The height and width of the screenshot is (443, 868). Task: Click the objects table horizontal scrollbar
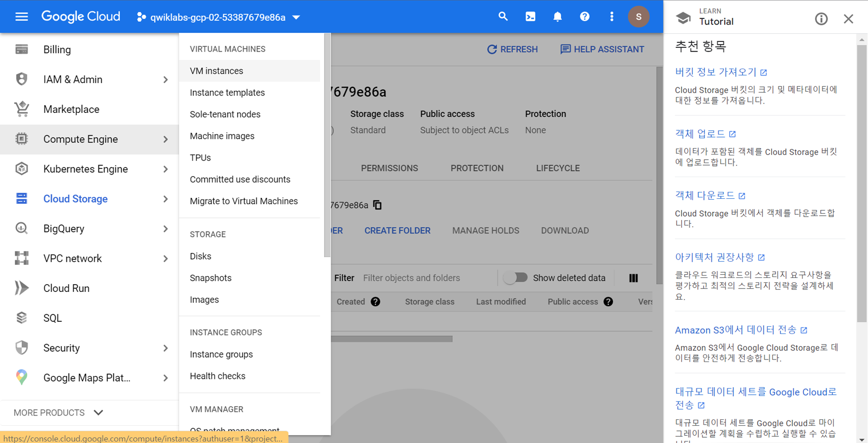click(392, 339)
